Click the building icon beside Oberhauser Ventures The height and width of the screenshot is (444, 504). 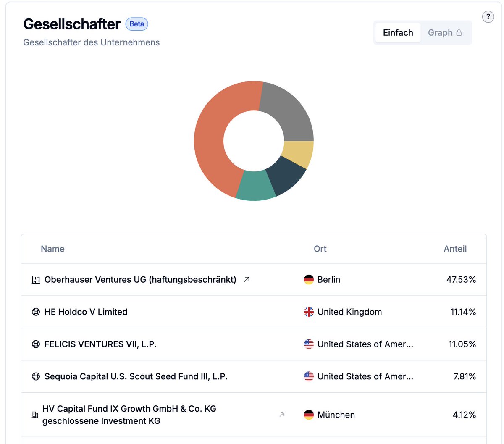point(36,279)
